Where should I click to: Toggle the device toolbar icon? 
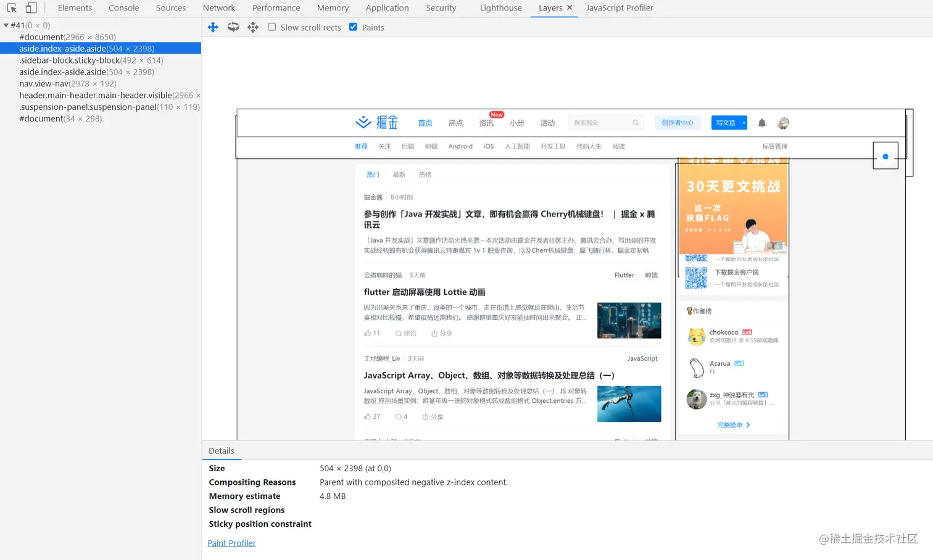click(x=31, y=8)
